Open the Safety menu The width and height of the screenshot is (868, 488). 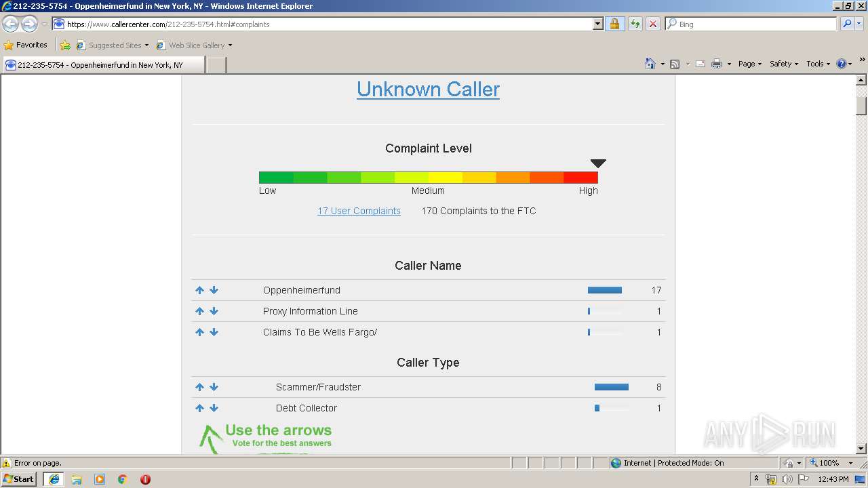[x=784, y=64]
